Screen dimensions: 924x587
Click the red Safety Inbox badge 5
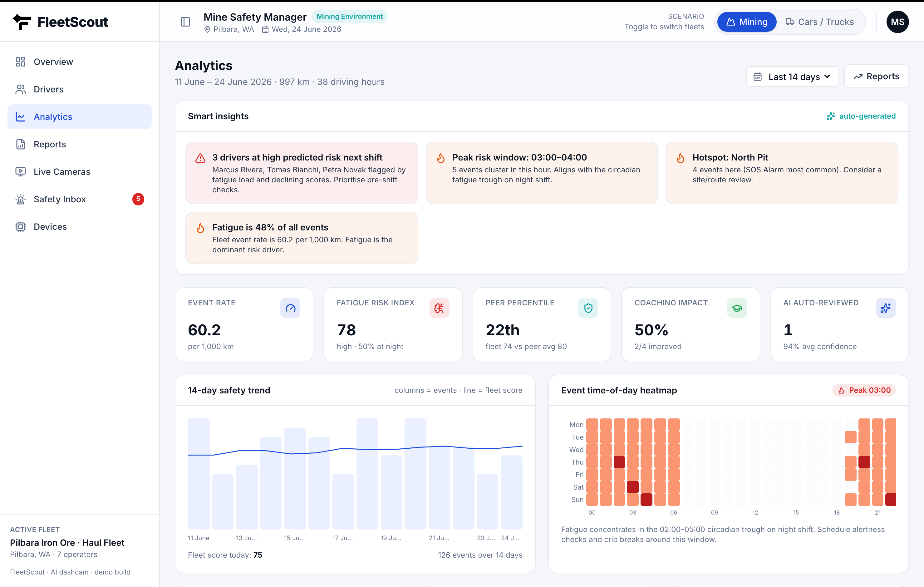(x=138, y=199)
